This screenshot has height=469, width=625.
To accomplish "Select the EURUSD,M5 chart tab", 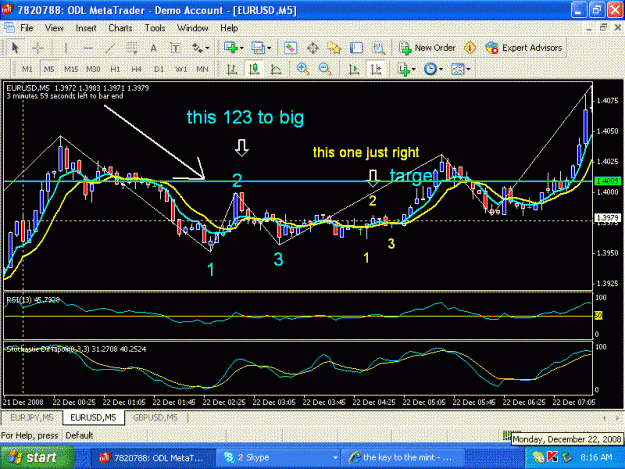I will point(93,418).
